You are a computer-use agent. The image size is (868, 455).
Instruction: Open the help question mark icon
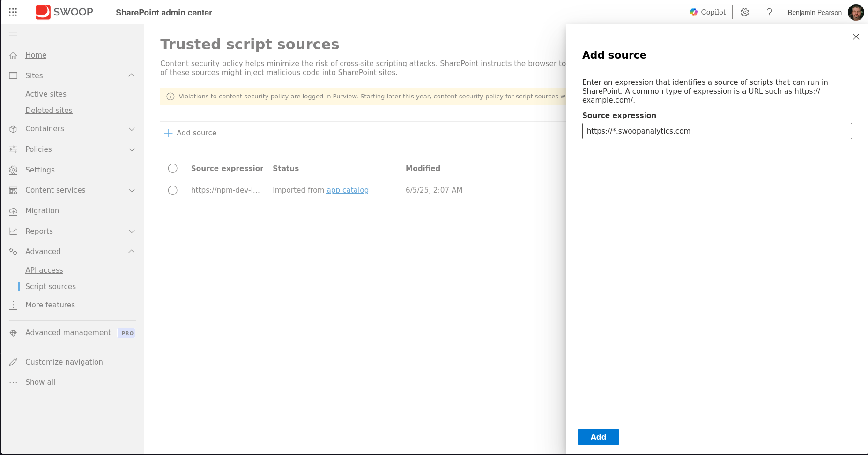click(x=769, y=13)
